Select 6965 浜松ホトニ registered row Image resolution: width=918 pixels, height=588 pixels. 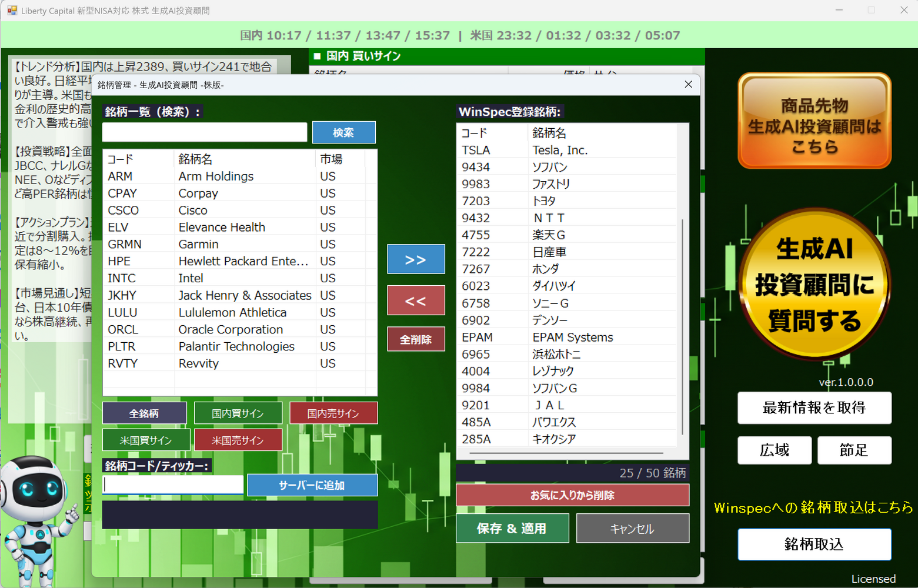(568, 355)
